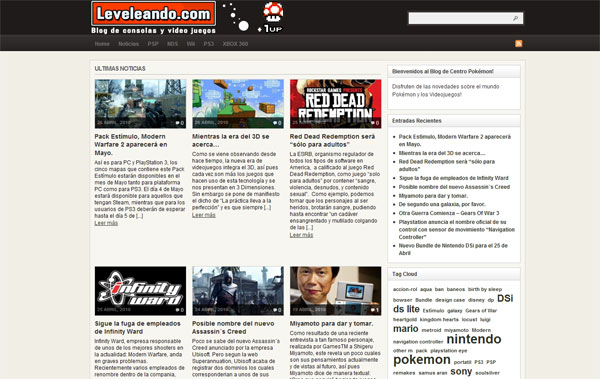Select the kingdom hearts tag
The height and width of the screenshot is (379, 600).
439,320
